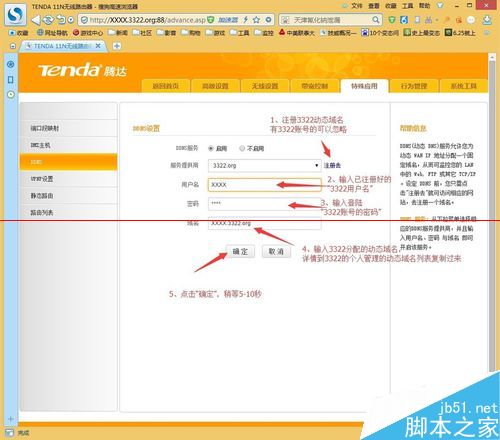Reload the page with the refresh icon
Image resolution: width=500 pixels, height=440 pixels.
(48, 20)
